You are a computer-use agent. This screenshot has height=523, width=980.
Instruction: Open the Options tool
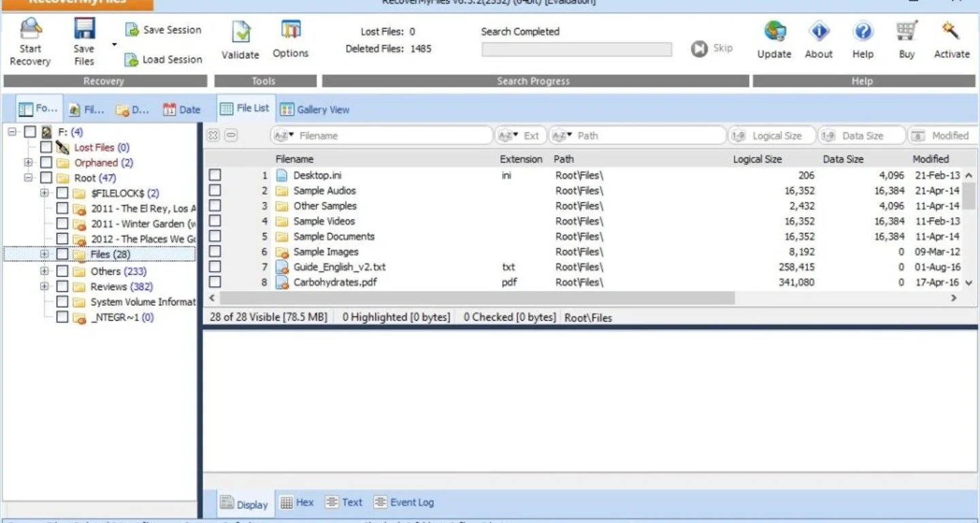pyautogui.click(x=291, y=39)
